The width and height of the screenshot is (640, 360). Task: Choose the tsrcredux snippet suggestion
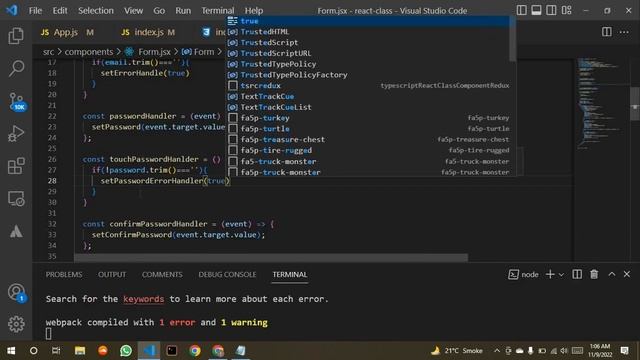coord(368,86)
